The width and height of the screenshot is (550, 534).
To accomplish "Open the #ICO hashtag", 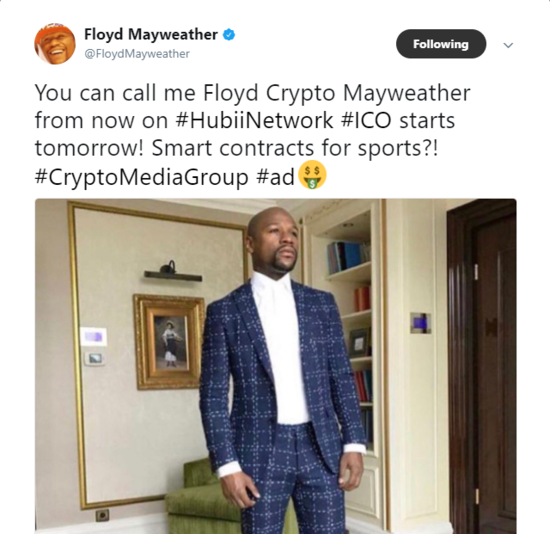I will tap(366, 120).
